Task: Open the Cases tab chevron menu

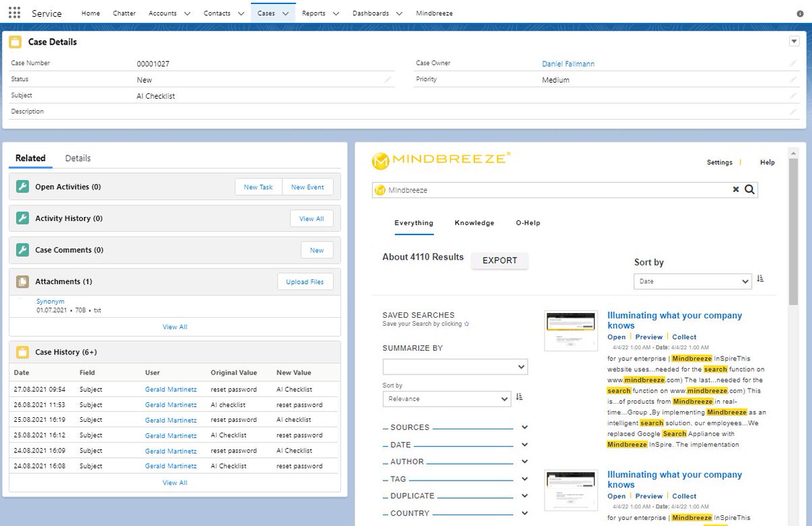Action: (286, 14)
